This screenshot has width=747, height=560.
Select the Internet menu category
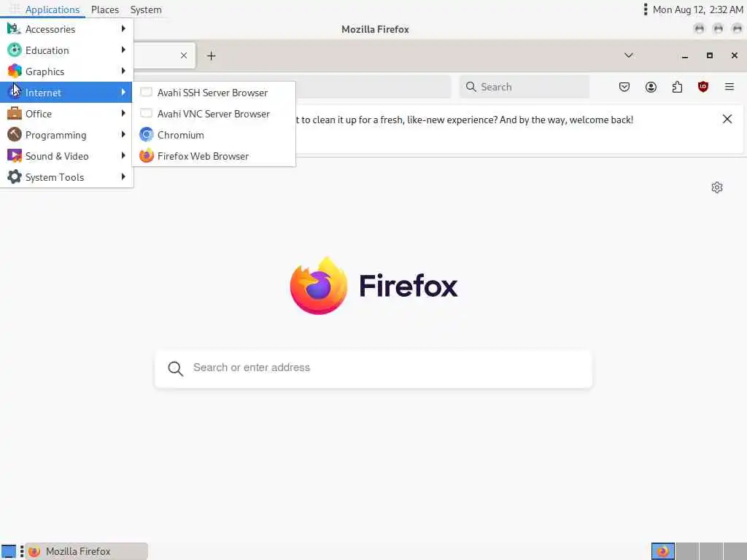tap(66, 93)
